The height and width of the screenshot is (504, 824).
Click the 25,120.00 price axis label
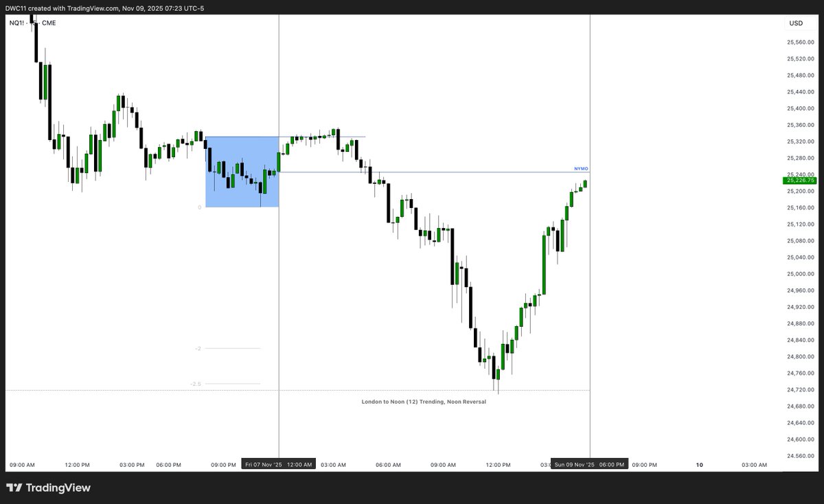click(801, 225)
